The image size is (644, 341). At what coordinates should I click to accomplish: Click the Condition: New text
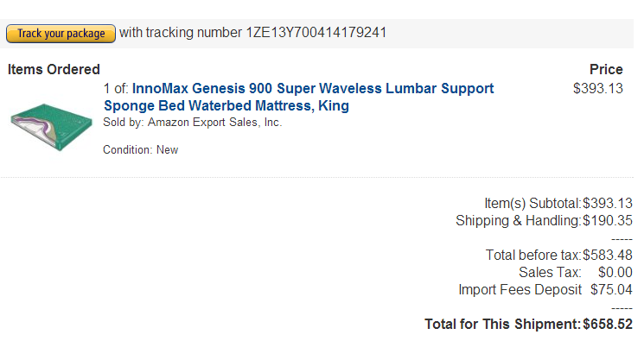point(140,149)
